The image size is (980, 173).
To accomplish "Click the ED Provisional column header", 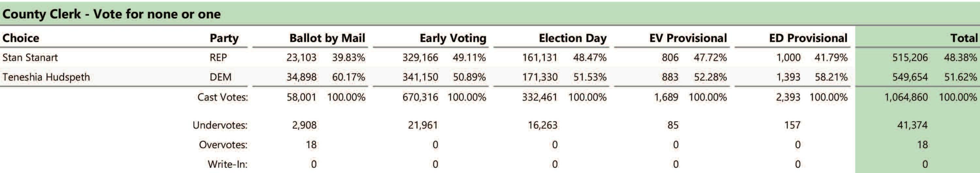I will coord(808,38).
